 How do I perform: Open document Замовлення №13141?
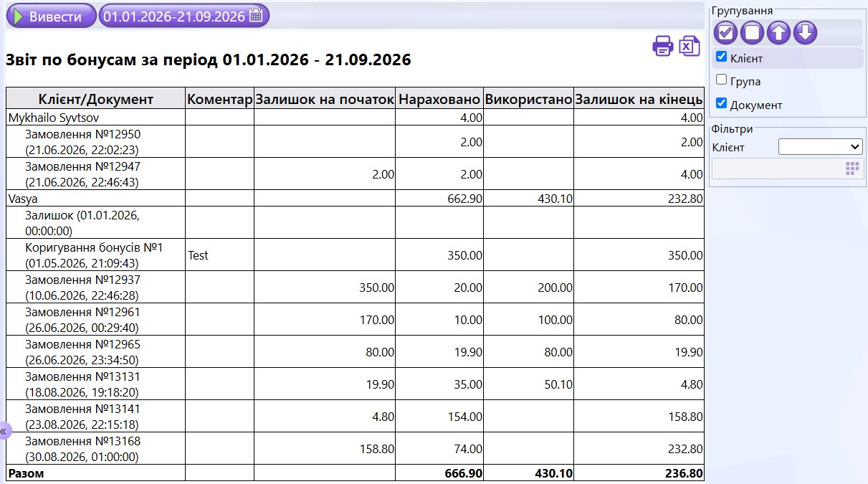click(x=82, y=417)
